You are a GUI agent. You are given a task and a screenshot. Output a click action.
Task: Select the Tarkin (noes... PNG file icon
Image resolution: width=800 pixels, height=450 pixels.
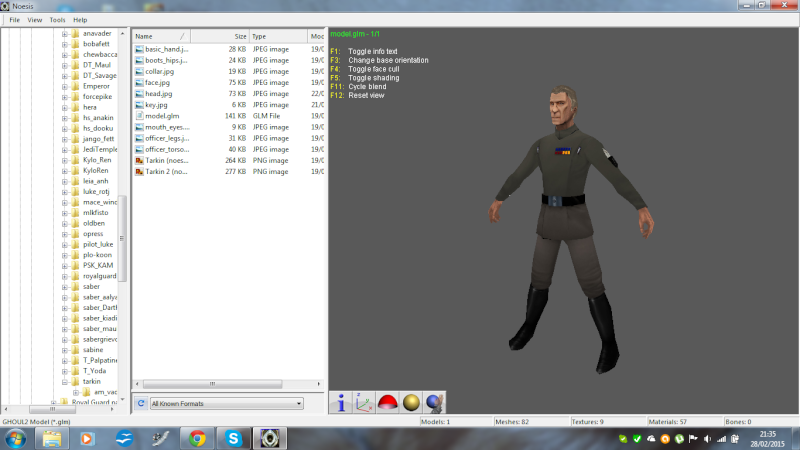139,160
